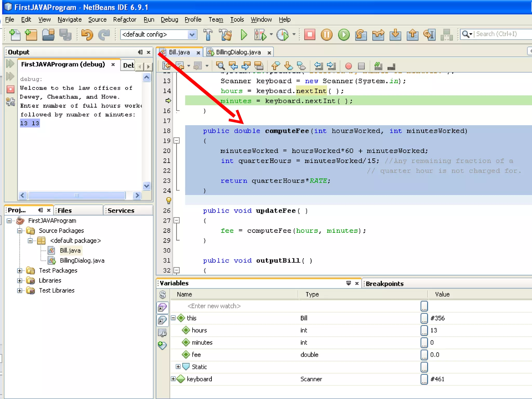Viewport: 532px width, 399px height.
Task: Expand the Static node in Variables
Action: [x=178, y=367]
